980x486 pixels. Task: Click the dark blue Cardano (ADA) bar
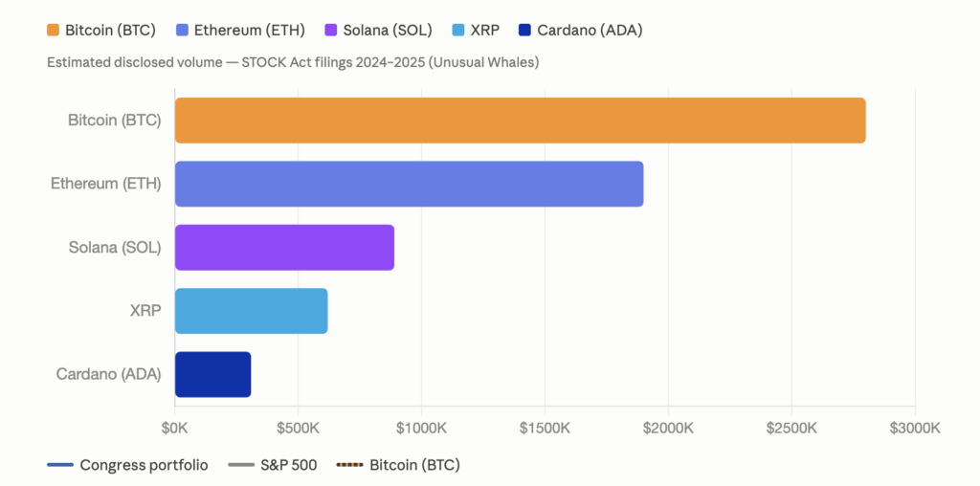(x=212, y=374)
